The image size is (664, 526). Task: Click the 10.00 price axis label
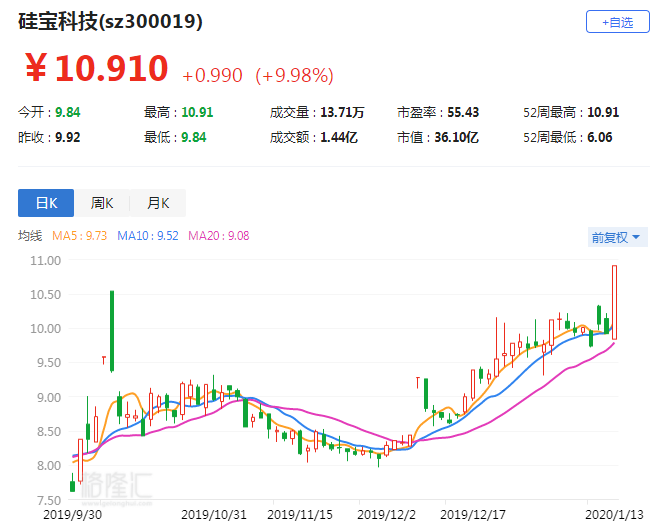tap(45, 329)
